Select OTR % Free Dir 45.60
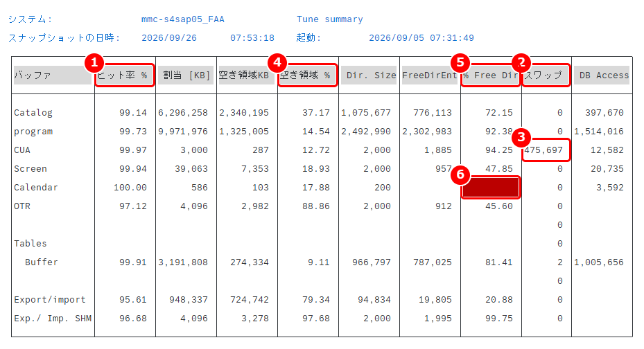This screenshot has height=349, width=644. (x=498, y=206)
